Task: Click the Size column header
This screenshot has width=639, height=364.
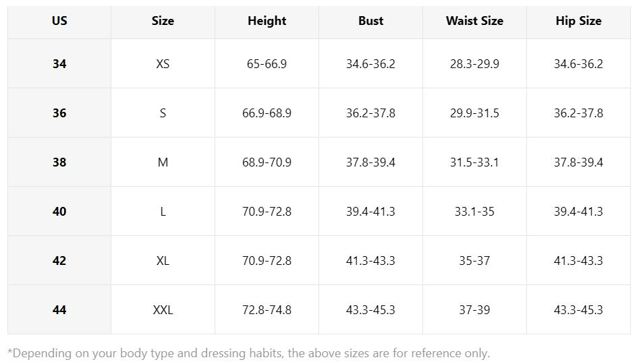Action: [x=163, y=21]
